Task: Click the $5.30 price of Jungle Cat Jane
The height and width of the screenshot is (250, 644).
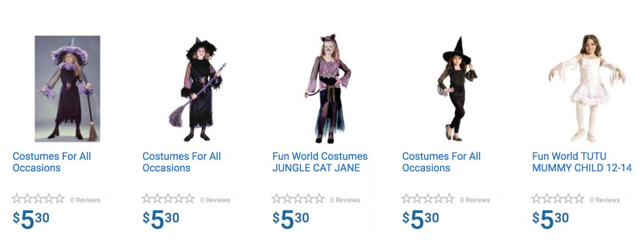Action: coord(291,219)
